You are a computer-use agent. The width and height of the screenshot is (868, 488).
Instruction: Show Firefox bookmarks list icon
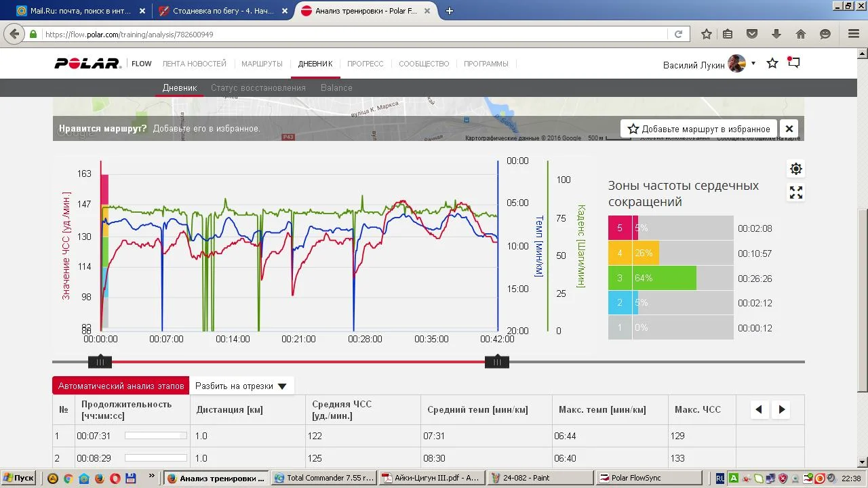pyautogui.click(x=728, y=34)
